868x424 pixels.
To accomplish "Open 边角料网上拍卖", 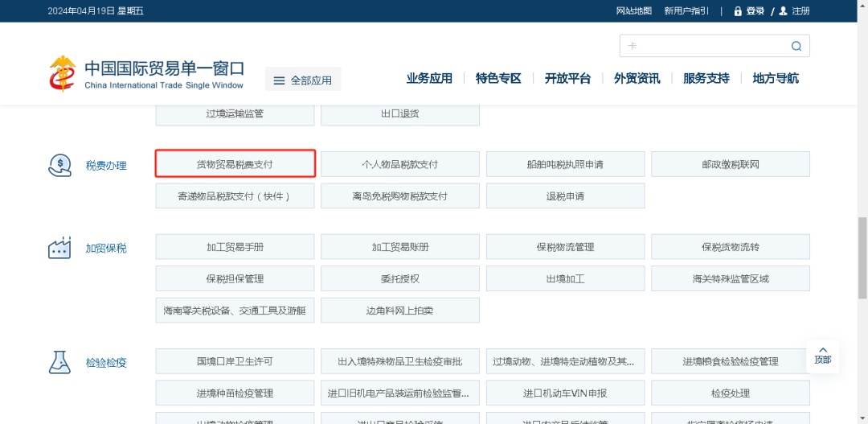I will 400,311.
